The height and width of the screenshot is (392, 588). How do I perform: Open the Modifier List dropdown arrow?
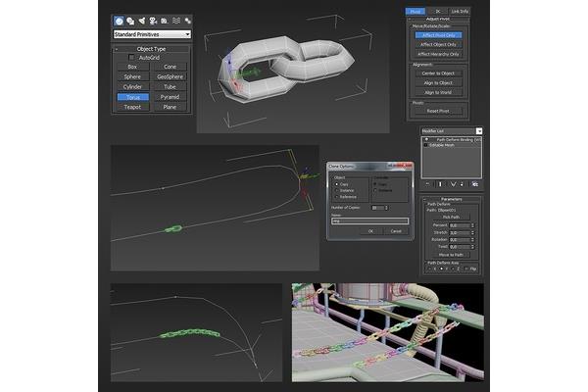tap(479, 131)
